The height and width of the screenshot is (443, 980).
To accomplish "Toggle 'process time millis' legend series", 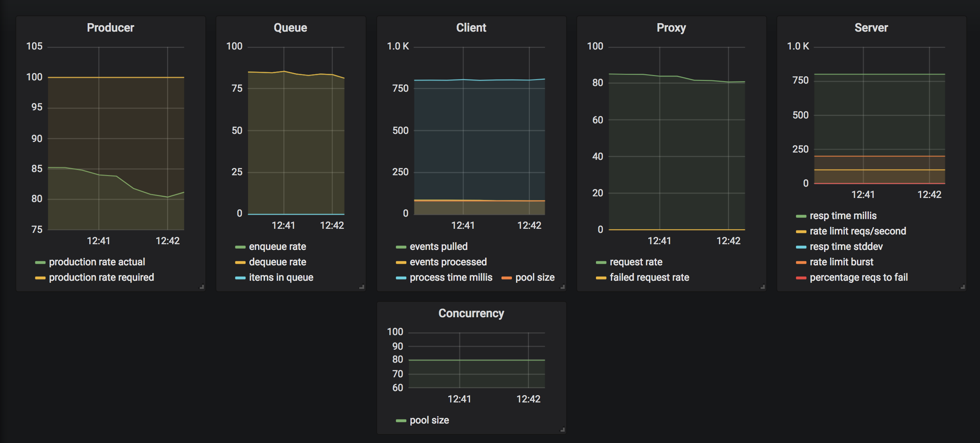I will tap(451, 277).
